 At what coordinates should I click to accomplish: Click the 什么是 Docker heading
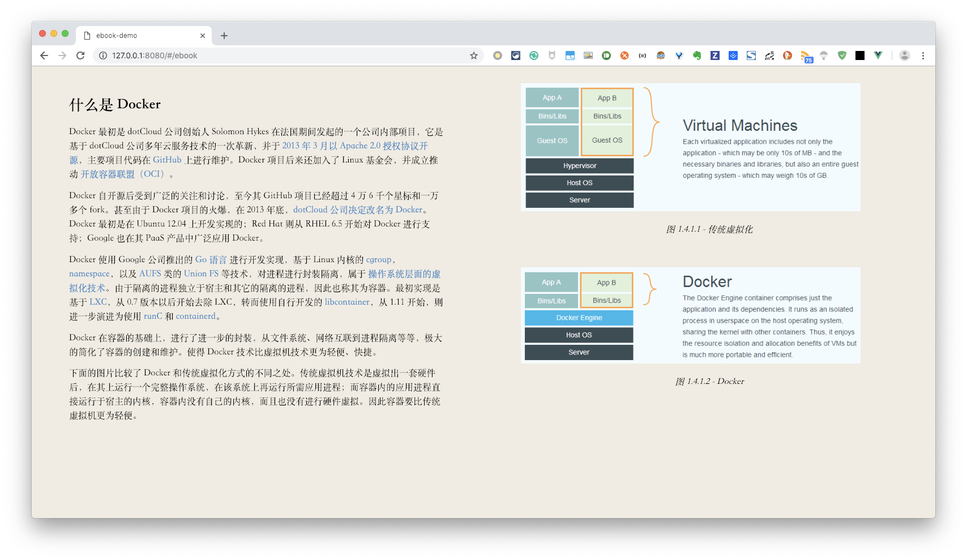pyautogui.click(x=115, y=104)
